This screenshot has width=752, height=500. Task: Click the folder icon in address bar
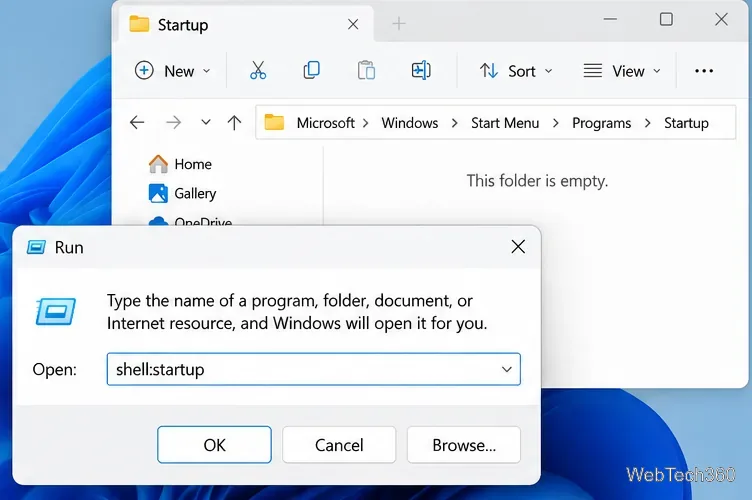click(x=274, y=122)
